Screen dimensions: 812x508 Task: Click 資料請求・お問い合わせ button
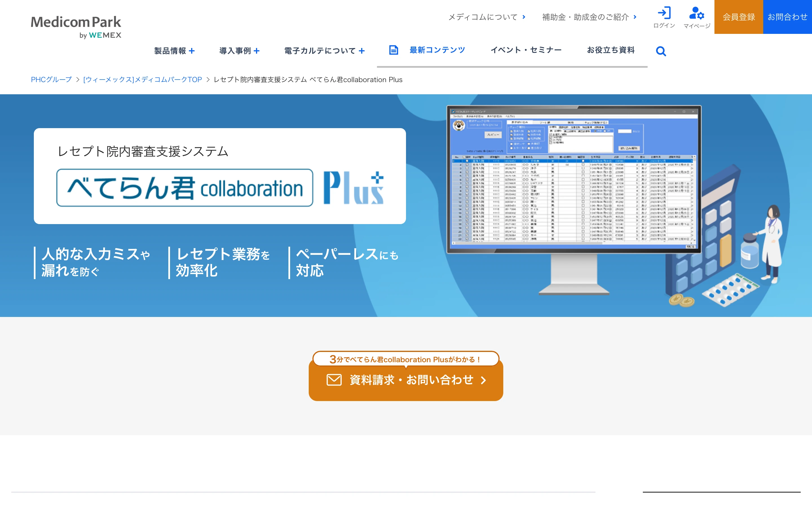pyautogui.click(x=406, y=380)
